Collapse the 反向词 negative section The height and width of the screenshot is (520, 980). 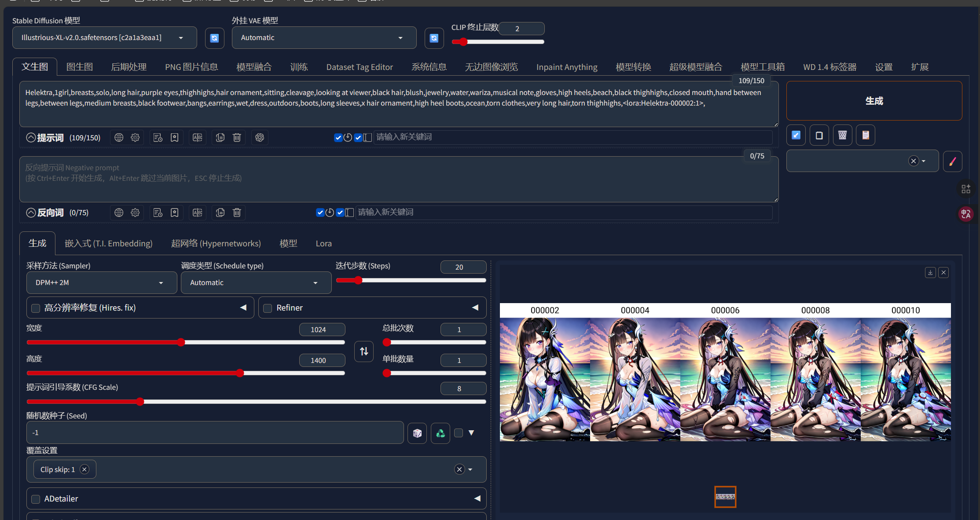point(31,213)
